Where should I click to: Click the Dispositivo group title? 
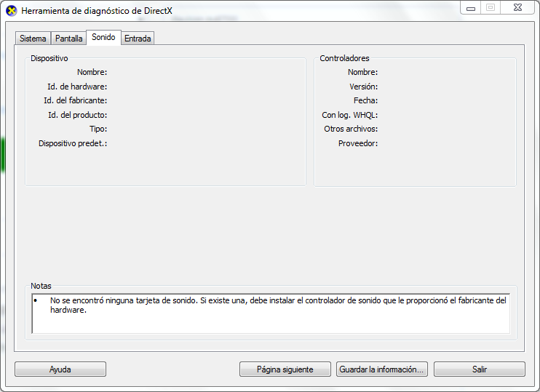click(x=49, y=58)
